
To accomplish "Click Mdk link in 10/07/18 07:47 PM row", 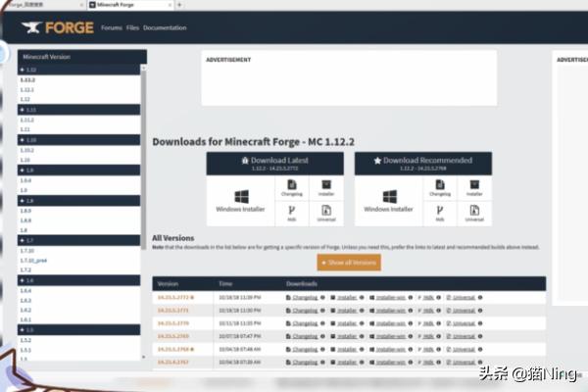I will [428, 336].
